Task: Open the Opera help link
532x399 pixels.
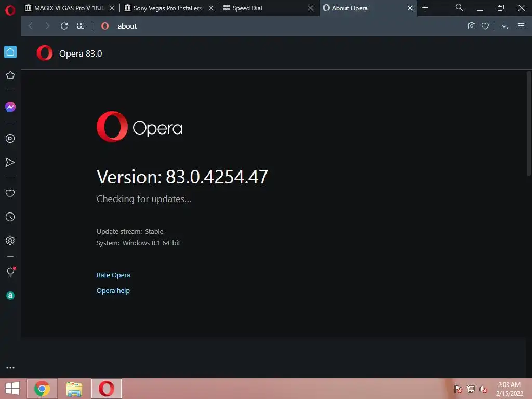Action: 113,291
